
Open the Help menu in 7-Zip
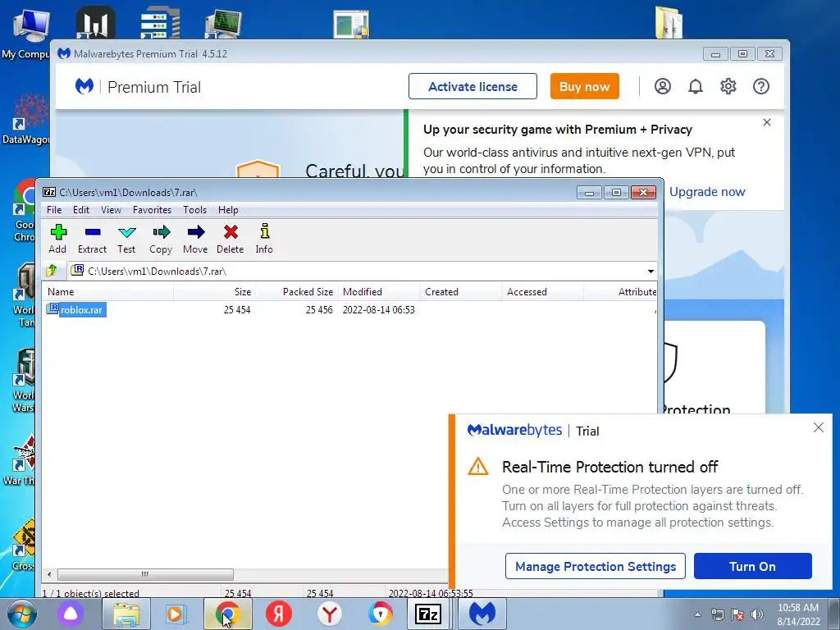point(228,210)
